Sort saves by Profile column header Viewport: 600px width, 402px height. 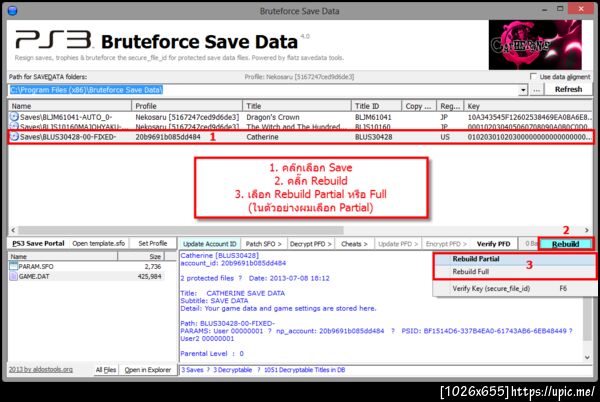click(187, 106)
